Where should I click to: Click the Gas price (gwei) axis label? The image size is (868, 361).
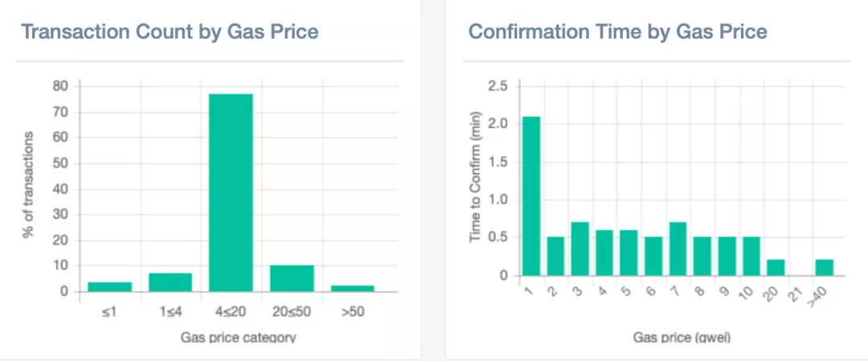[682, 337]
